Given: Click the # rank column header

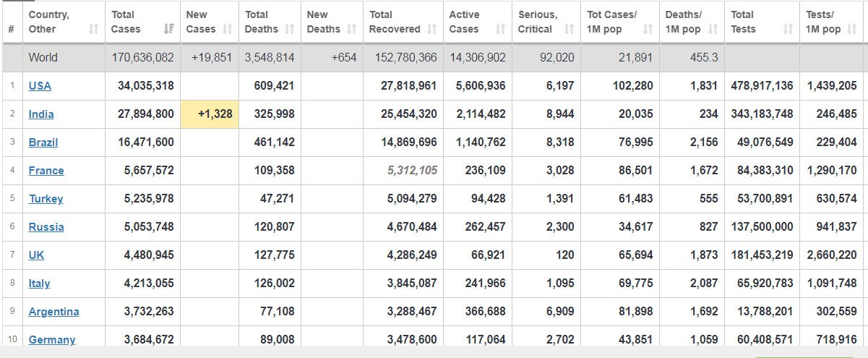Looking at the screenshot, I should (x=11, y=29).
